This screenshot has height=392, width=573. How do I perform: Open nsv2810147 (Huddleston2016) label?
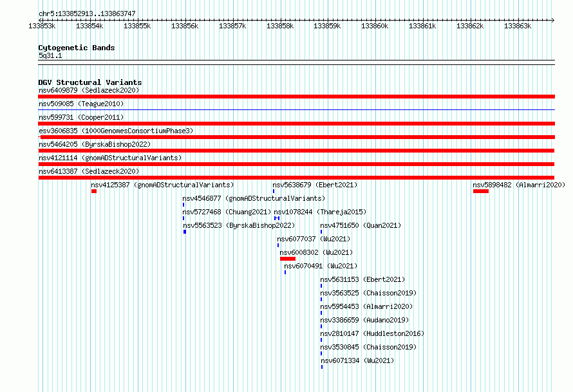(372, 333)
